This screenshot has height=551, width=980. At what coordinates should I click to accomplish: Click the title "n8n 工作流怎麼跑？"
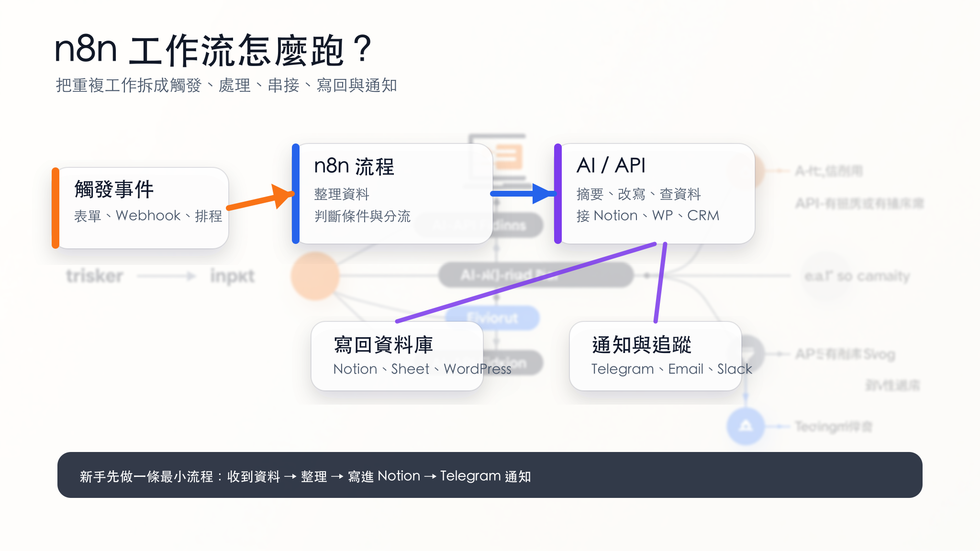(214, 50)
